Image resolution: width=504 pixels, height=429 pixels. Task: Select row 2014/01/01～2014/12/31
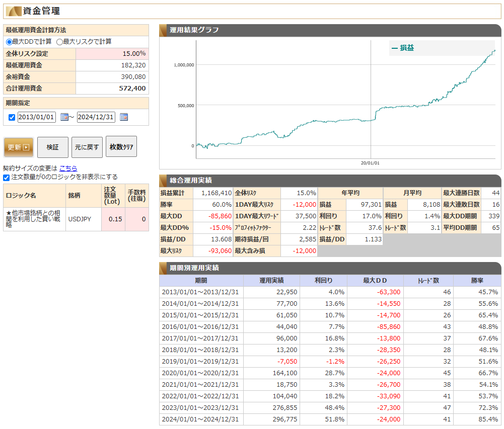tap(330, 304)
